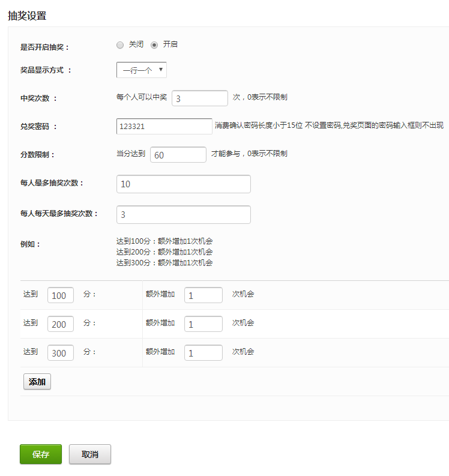This screenshot has height=476, width=449.
Task: Click the 关闭 radio label text
Action: tap(136, 44)
